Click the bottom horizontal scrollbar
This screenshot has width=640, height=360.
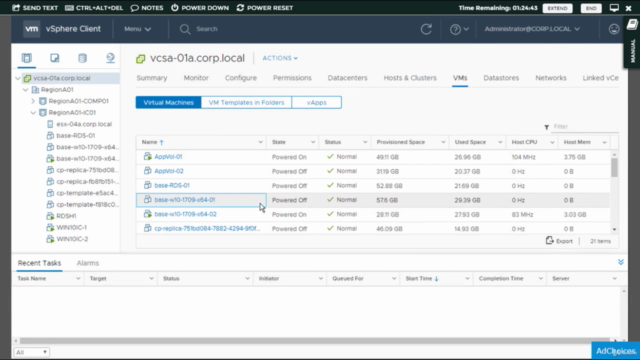tap(314, 340)
